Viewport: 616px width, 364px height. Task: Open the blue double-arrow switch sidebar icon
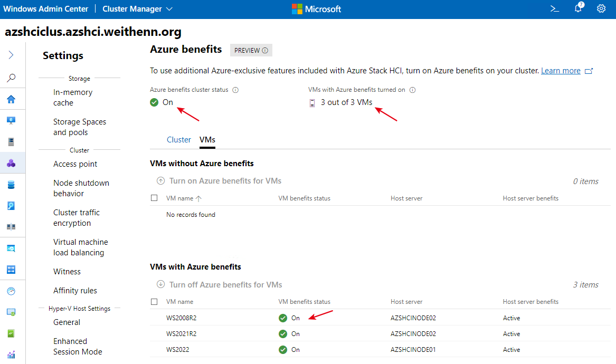tap(11, 270)
